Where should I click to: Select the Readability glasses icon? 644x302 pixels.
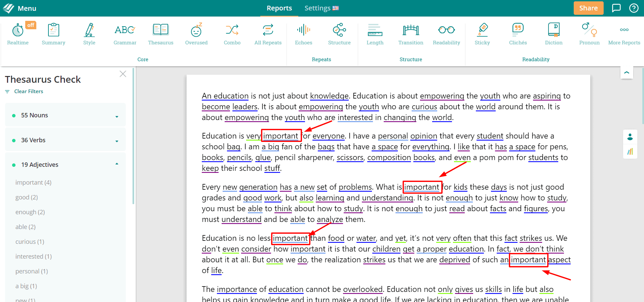click(x=446, y=30)
